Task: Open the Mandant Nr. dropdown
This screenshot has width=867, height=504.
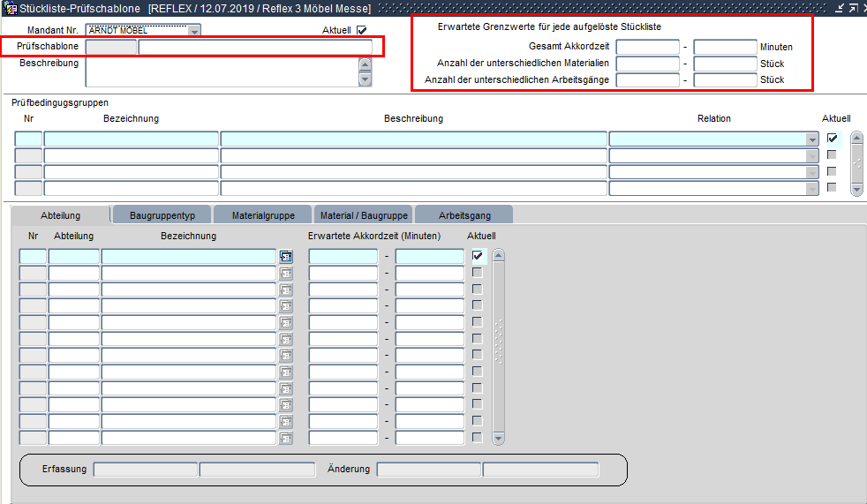Action: (194, 31)
